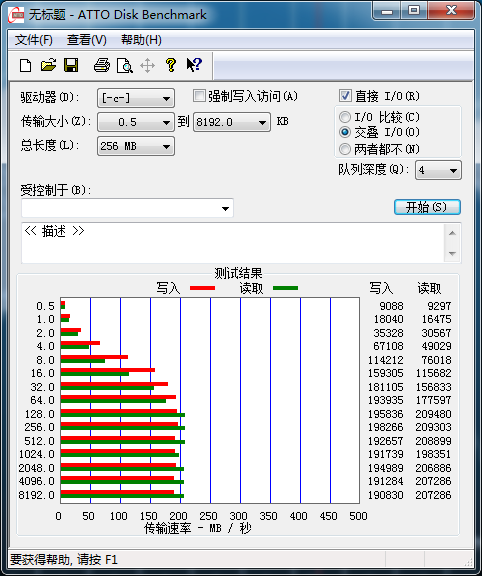482x576 pixels.
Task: Click the description box scroll up arrow
Action: 453,233
